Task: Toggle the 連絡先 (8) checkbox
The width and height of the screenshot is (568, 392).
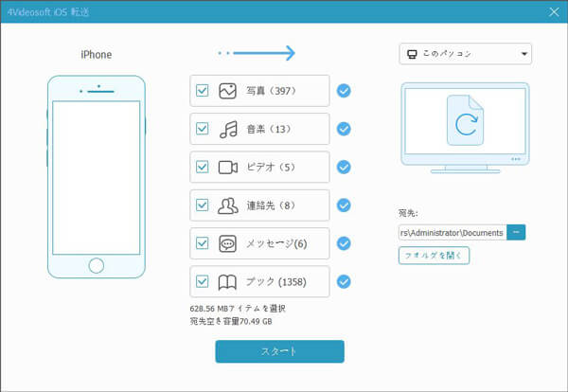Action: tap(203, 205)
